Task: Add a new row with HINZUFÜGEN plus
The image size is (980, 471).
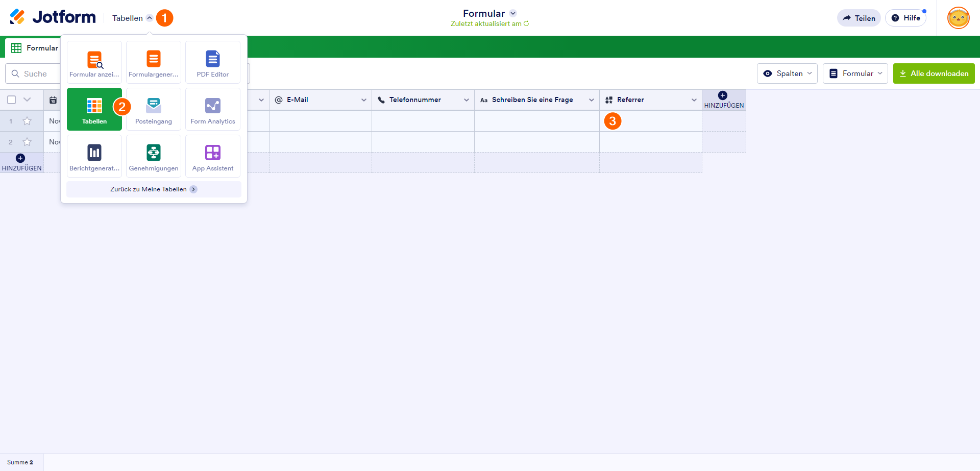Action: [21, 162]
